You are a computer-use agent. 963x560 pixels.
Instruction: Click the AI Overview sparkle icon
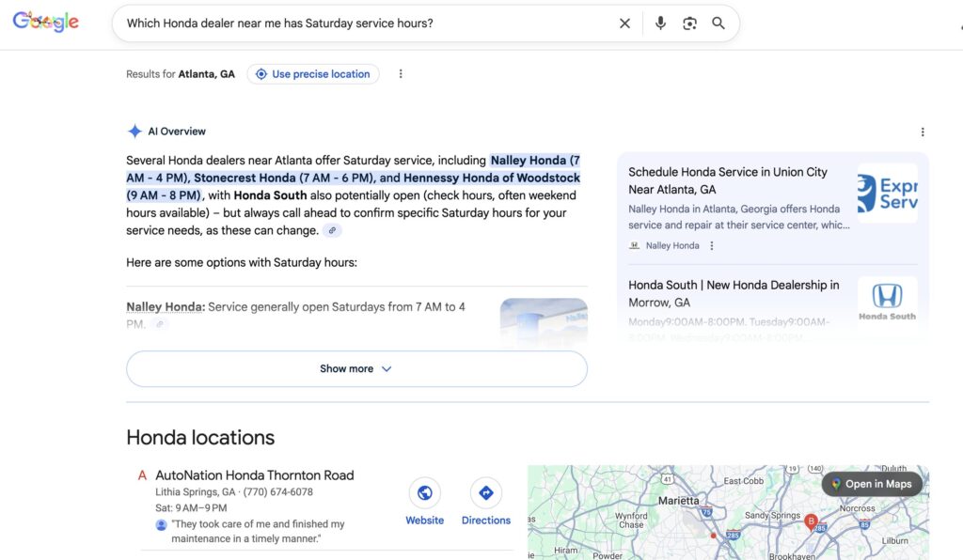(134, 131)
